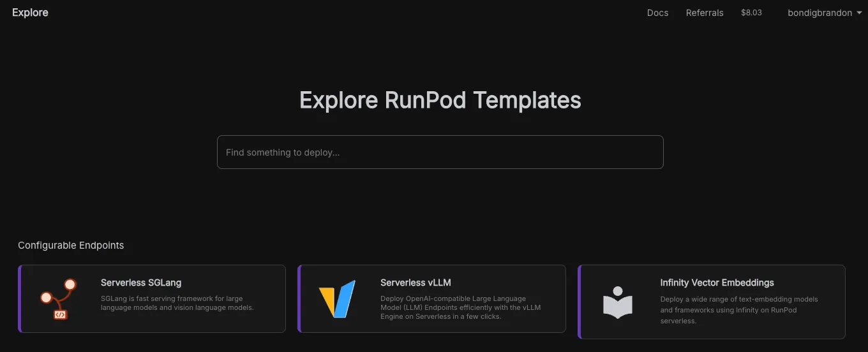Select the Serverless SGLang card title
Screen dimensions: 868x352
point(141,282)
